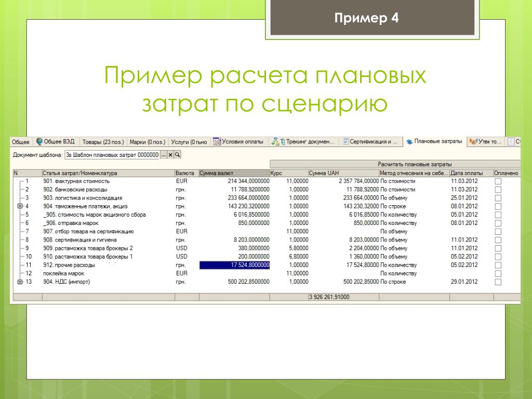
Task: Click the Трекинг документов tab icon
Action: [x=277, y=141]
